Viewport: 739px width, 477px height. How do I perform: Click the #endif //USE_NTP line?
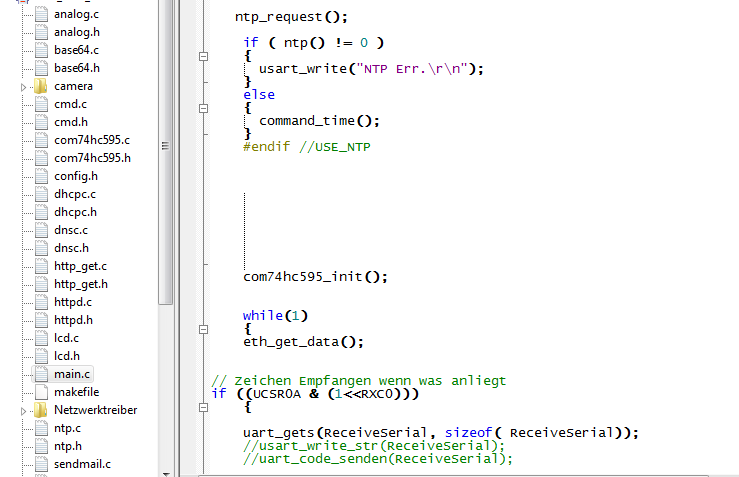[x=307, y=147]
